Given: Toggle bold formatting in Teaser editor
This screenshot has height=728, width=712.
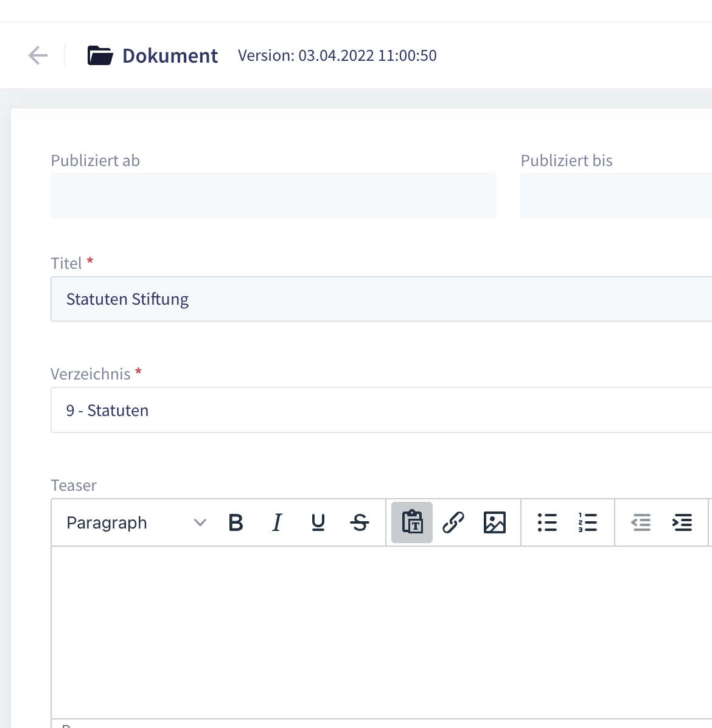Looking at the screenshot, I should pyautogui.click(x=236, y=522).
